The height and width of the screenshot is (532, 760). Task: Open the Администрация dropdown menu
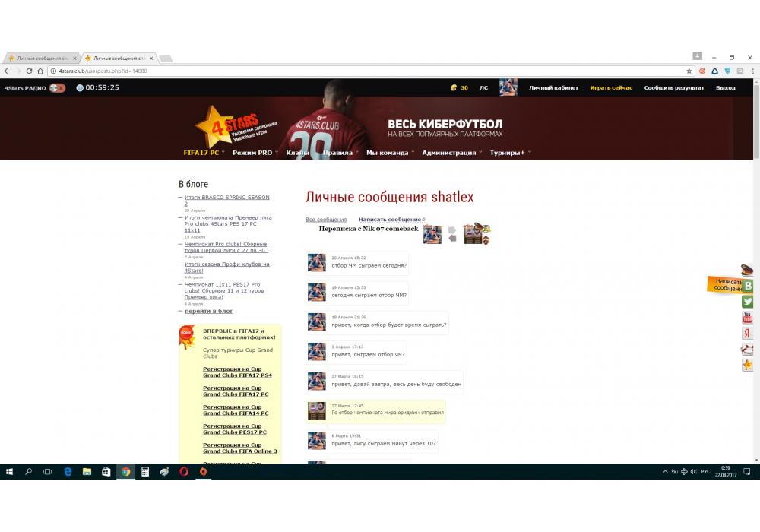pyautogui.click(x=451, y=153)
